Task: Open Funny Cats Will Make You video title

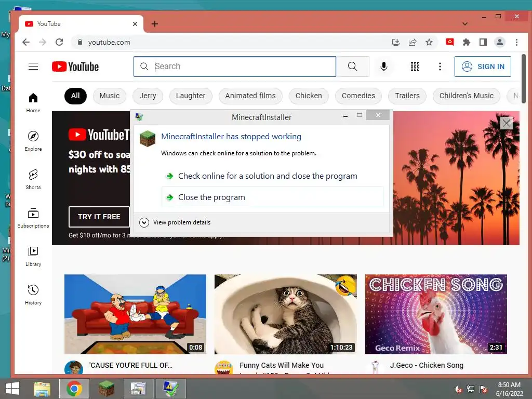Action: tap(282, 365)
